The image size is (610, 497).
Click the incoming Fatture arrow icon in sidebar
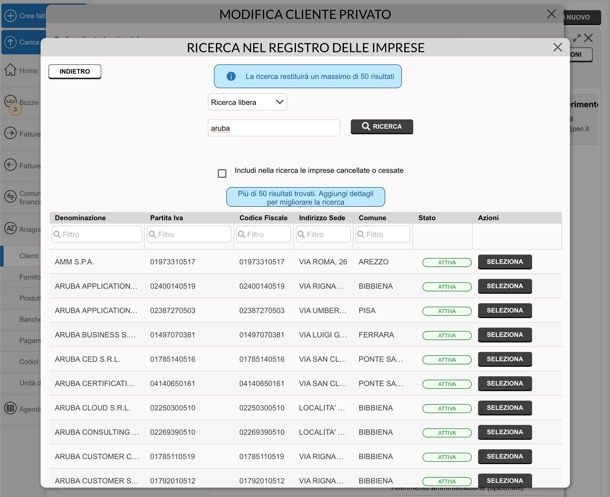point(11,165)
